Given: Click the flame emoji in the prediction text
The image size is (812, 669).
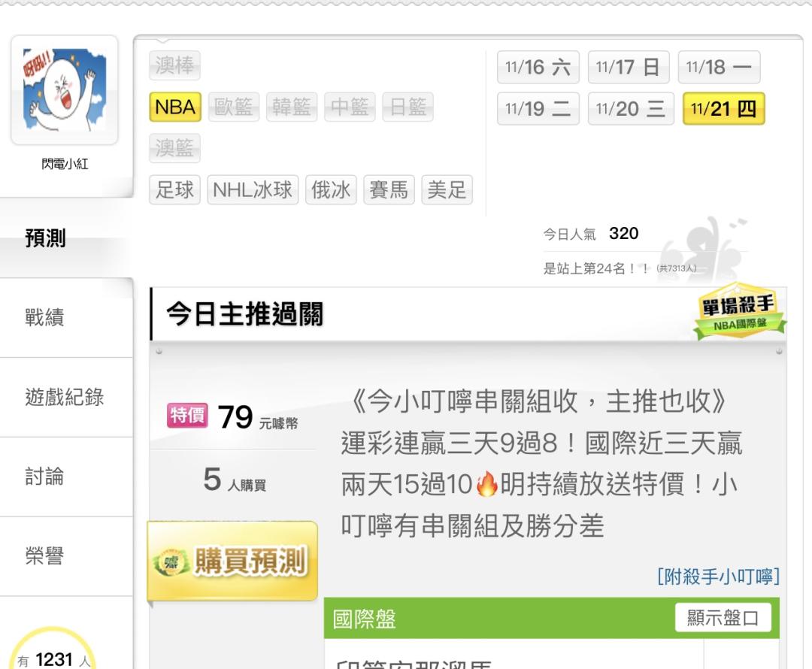Looking at the screenshot, I should pos(486,485).
